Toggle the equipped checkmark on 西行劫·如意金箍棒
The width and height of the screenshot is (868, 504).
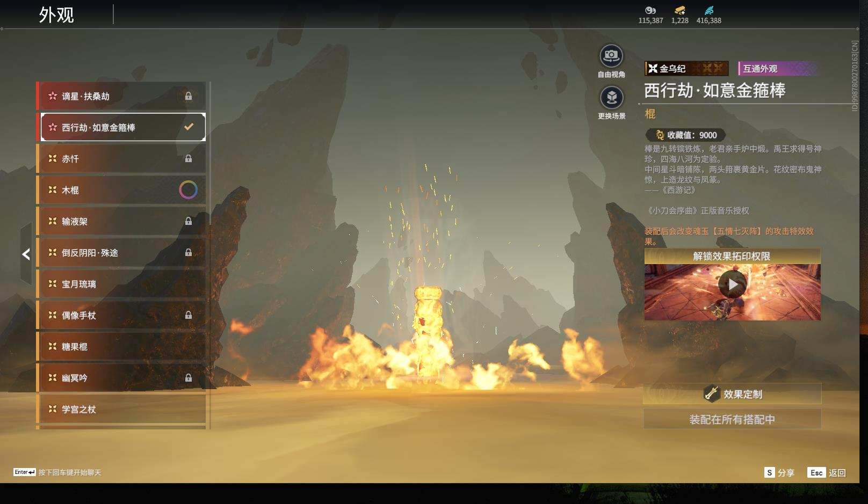pos(189,127)
